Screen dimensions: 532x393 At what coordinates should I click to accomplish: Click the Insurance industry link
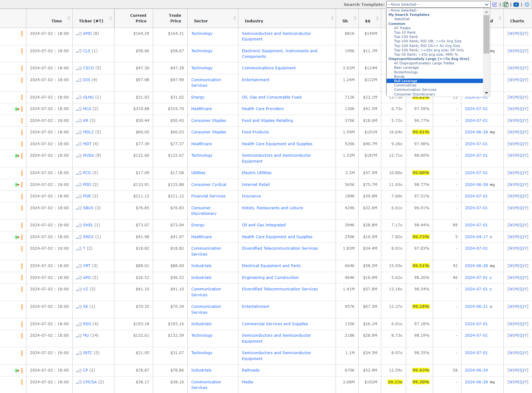click(251, 196)
